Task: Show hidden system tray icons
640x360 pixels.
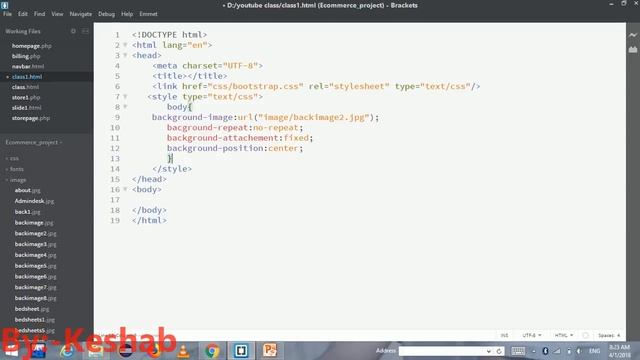Action: 533,351
